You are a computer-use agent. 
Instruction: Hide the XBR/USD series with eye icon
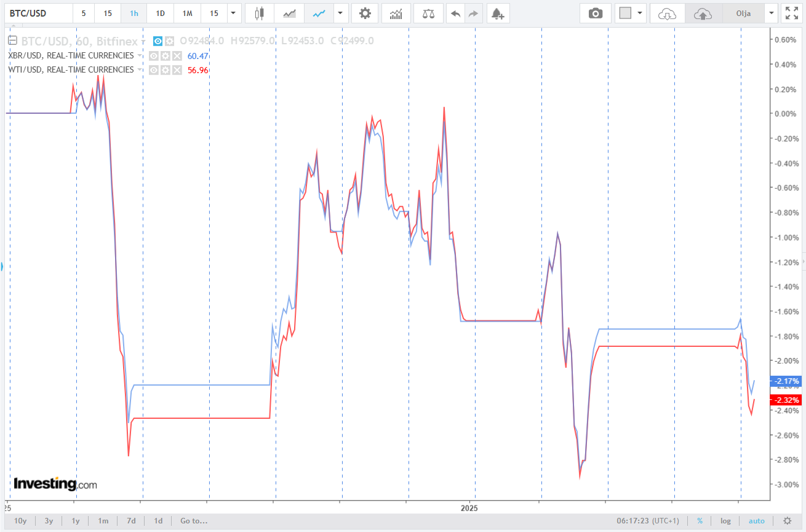[x=154, y=56]
